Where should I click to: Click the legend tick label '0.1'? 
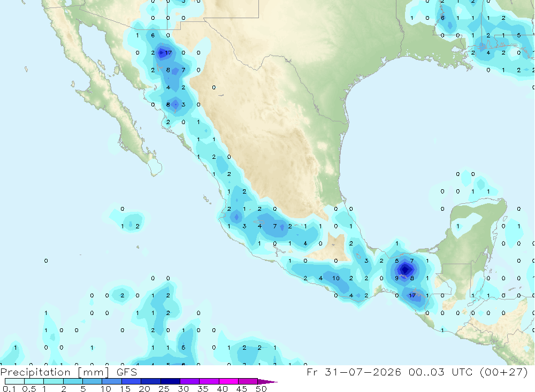[9, 389]
